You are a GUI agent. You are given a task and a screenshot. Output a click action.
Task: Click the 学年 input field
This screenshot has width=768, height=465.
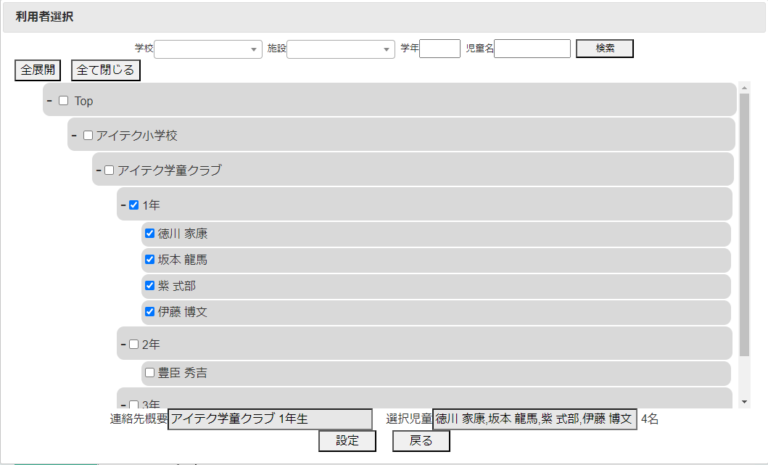click(x=440, y=49)
